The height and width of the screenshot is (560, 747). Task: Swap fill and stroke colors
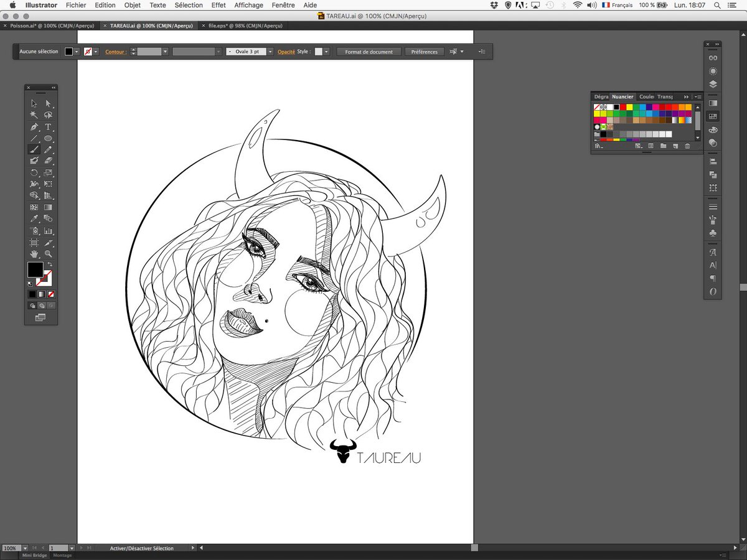50,264
